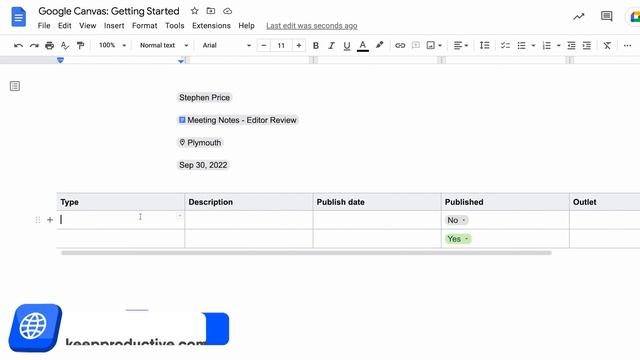Insert a link
The height and width of the screenshot is (360, 640).
tap(400, 45)
